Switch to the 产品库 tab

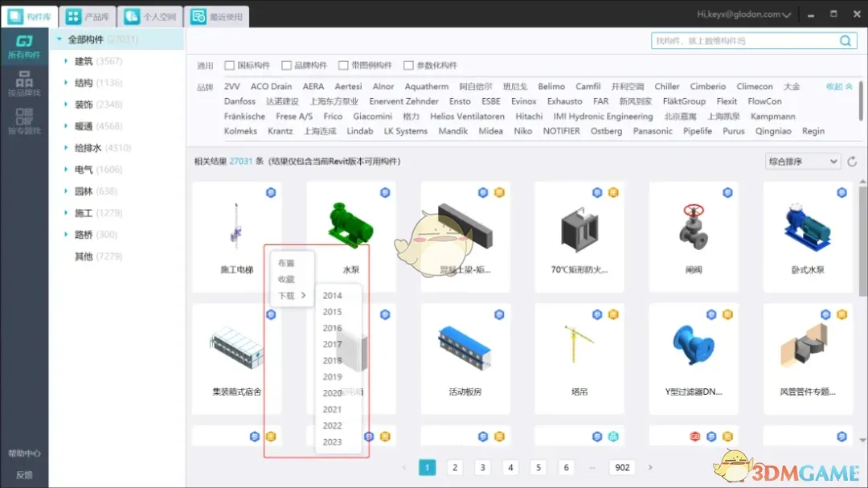tap(88, 16)
